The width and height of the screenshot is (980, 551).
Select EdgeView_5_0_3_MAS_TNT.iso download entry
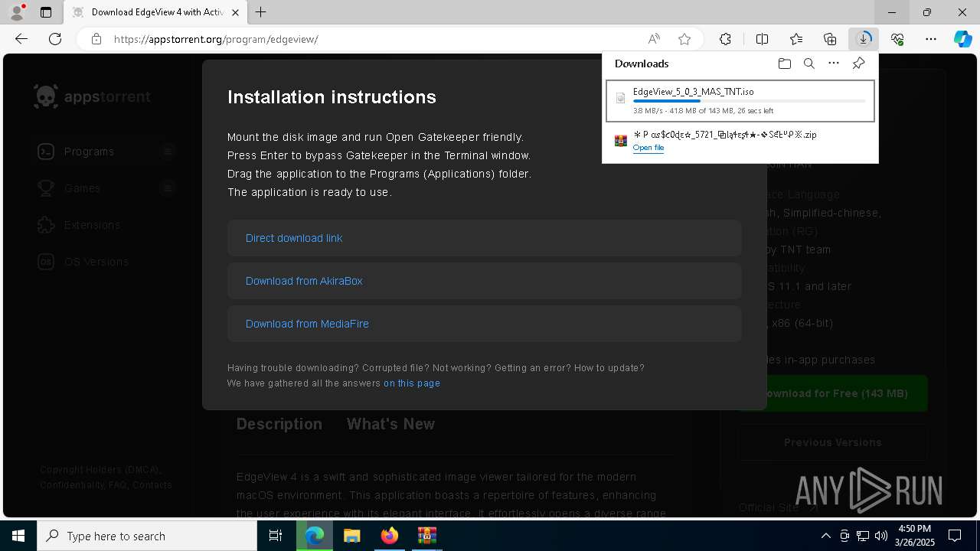click(x=740, y=101)
